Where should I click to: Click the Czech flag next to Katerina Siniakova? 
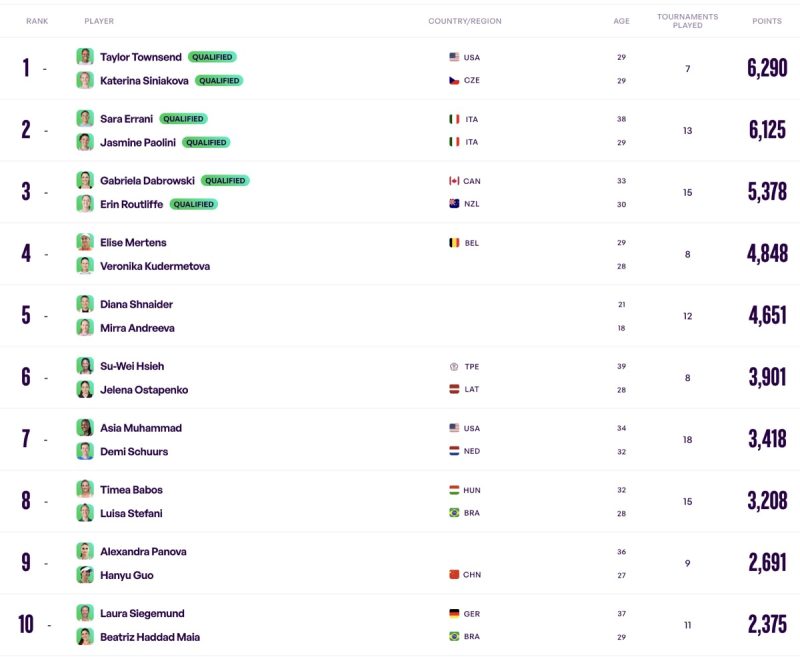tap(454, 80)
